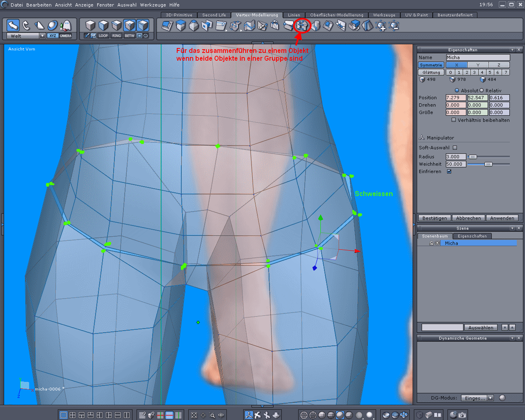Enable the Soft-Auswahl checkbox

[x=455, y=148]
